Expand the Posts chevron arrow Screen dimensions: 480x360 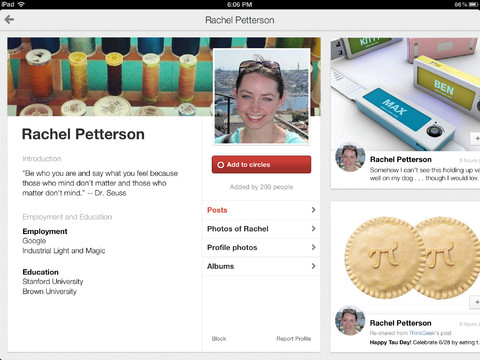click(313, 210)
